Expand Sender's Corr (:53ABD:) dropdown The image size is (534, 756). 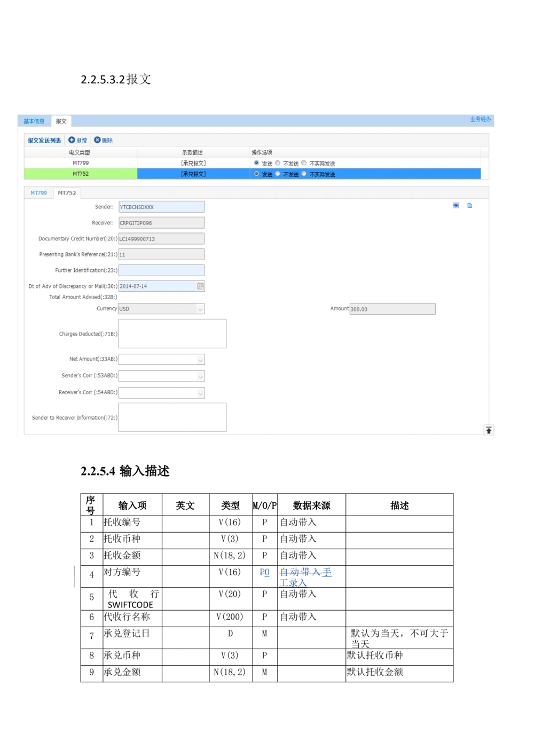(200, 377)
